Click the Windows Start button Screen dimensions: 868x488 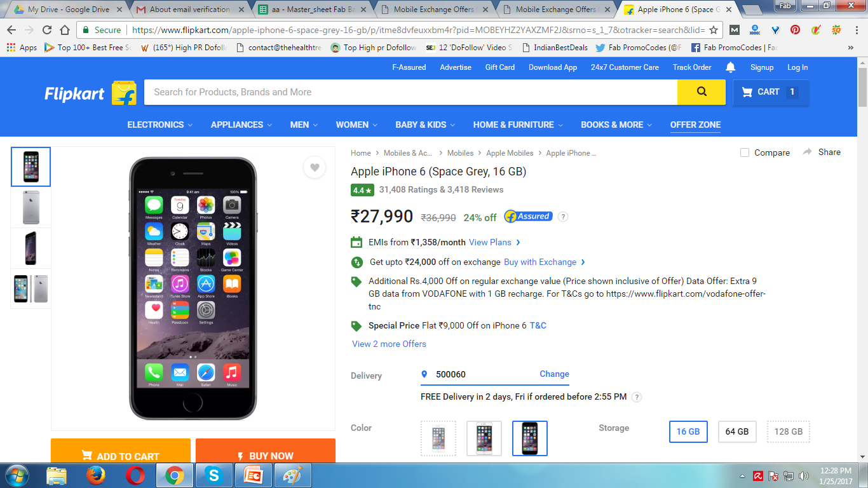click(17, 475)
